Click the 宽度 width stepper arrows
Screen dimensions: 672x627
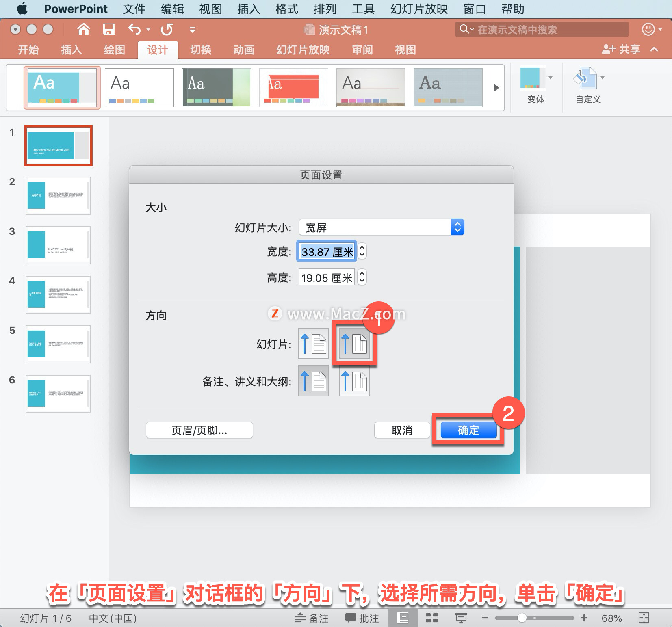362,251
